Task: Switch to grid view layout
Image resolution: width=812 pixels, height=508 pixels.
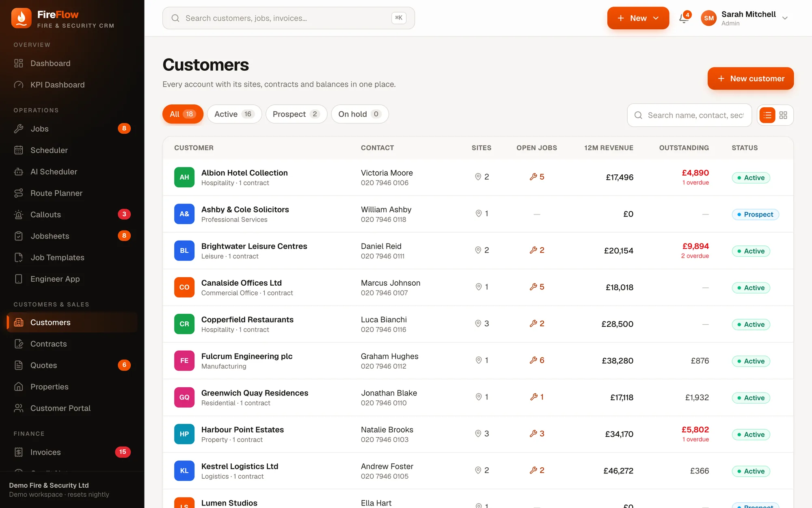Action: [783, 115]
